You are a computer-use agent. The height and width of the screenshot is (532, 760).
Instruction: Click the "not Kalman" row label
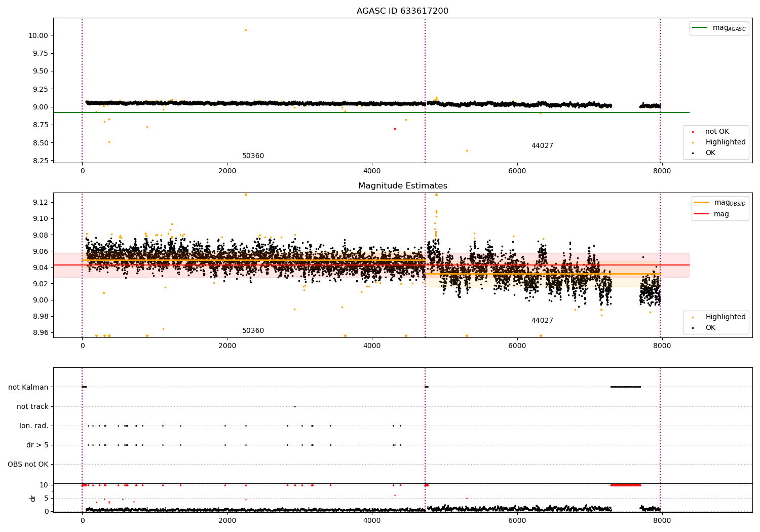28,388
